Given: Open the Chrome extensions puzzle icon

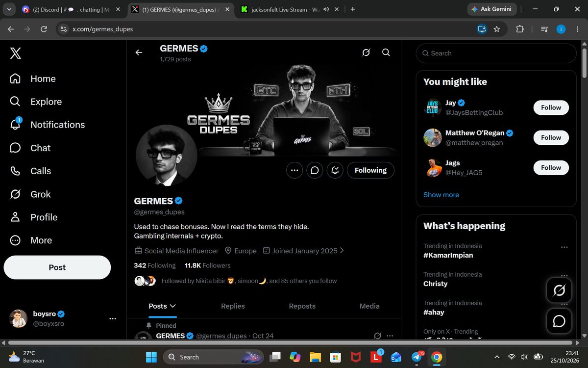Looking at the screenshot, I should click(x=520, y=29).
